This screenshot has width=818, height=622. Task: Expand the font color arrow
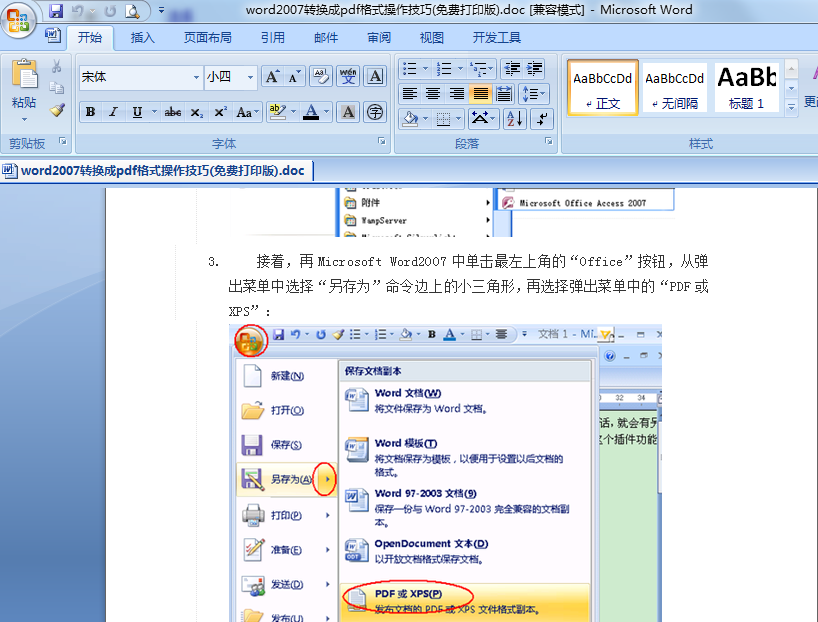pos(327,112)
